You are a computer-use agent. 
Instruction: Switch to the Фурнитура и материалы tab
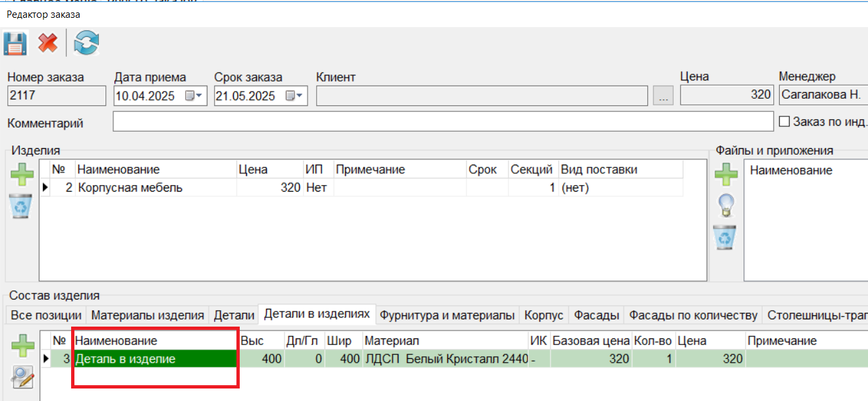[x=447, y=315]
